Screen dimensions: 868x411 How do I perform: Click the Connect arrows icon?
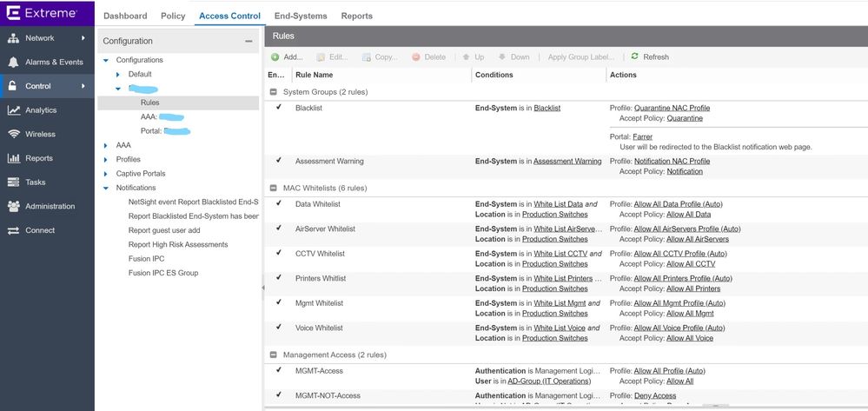[13, 230]
